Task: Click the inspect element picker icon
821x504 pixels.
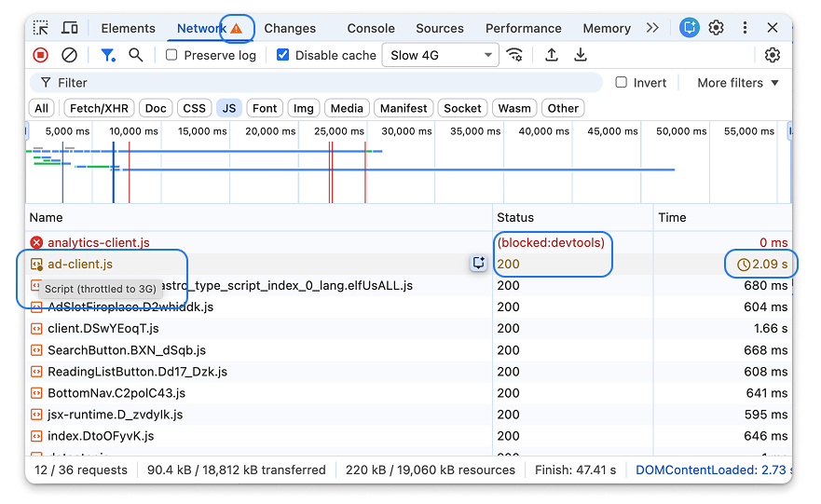Action: pos(41,28)
